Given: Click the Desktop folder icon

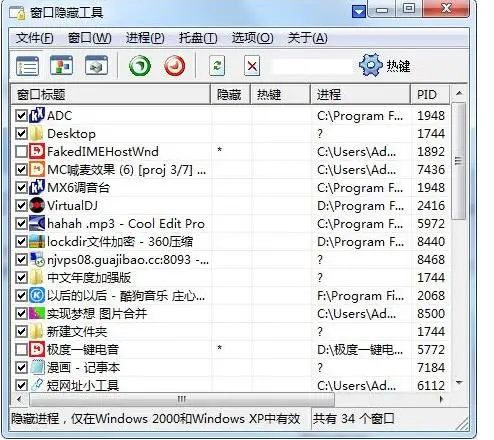Looking at the screenshot, I should coord(37,133).
